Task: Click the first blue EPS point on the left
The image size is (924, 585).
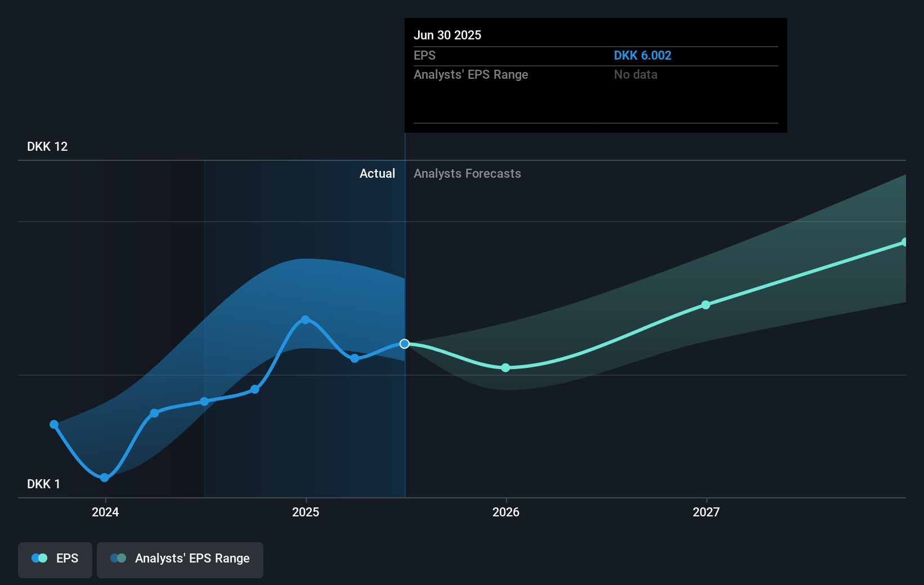Action: [x=53, y=424]
